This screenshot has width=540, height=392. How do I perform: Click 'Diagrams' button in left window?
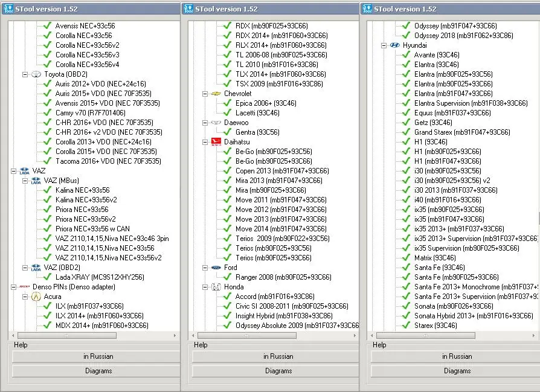(x=96, y=371)
